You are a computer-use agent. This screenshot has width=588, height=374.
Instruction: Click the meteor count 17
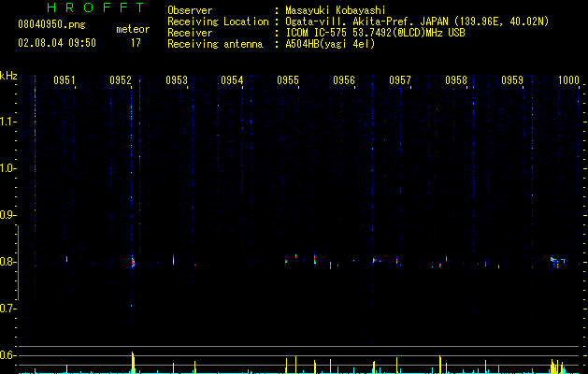click(x=136, y=43)
